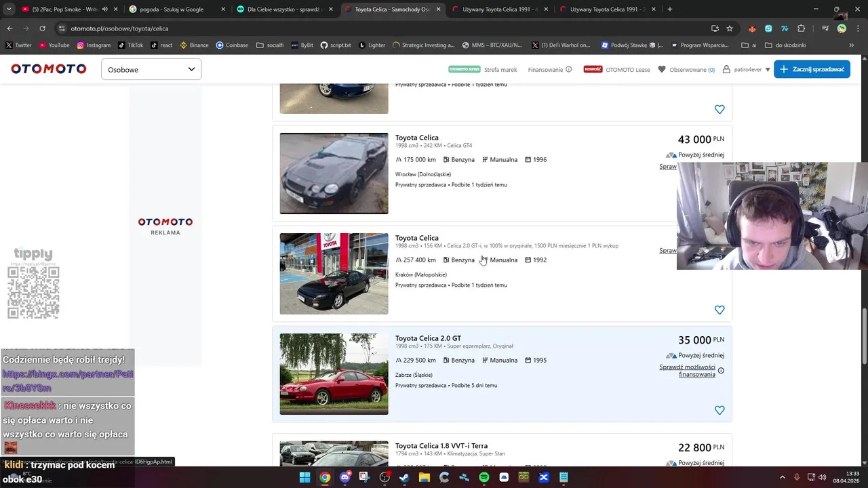Open OTOMOTO Lease link
The width and height of the screenshot is (868, 488).
click(628, 69)
